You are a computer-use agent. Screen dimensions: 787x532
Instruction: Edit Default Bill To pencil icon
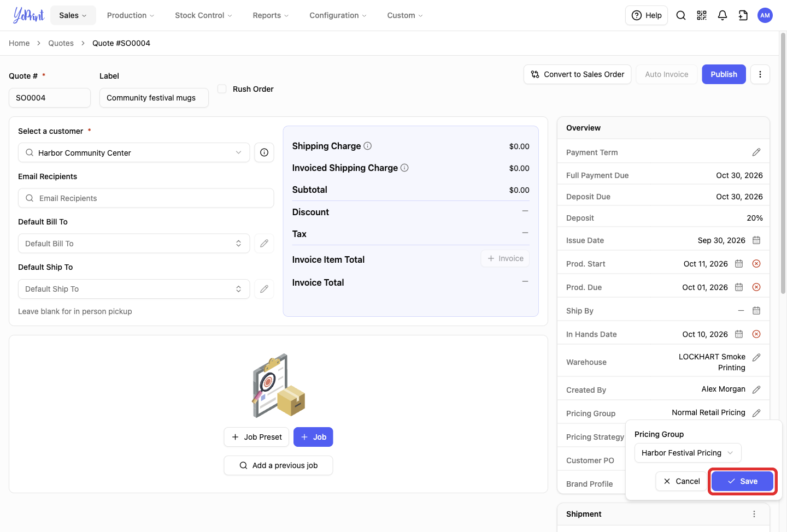tap(264, 243)
